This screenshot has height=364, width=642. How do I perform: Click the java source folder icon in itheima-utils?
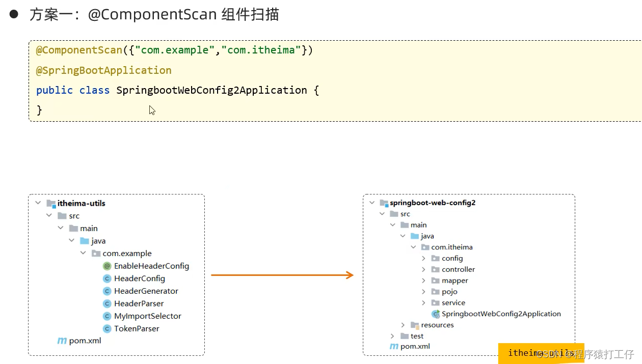pos(85,241)
